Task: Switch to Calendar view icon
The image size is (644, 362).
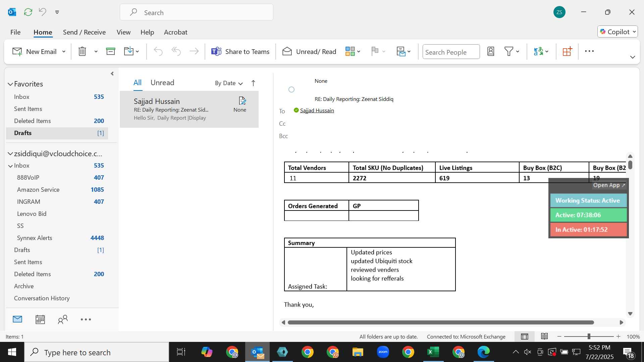Action: [x=40, y=319]
